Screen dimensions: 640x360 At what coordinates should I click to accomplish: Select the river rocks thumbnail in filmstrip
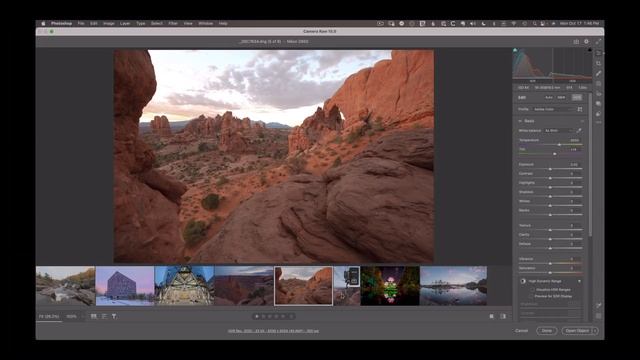pos(65,286)
